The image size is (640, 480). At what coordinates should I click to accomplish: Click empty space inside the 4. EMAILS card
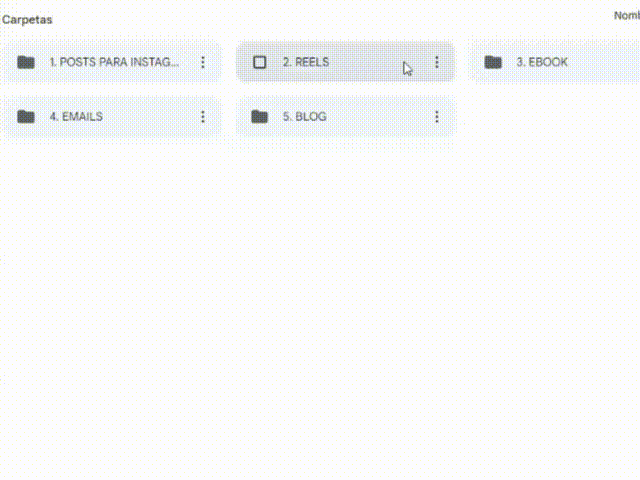149,117
